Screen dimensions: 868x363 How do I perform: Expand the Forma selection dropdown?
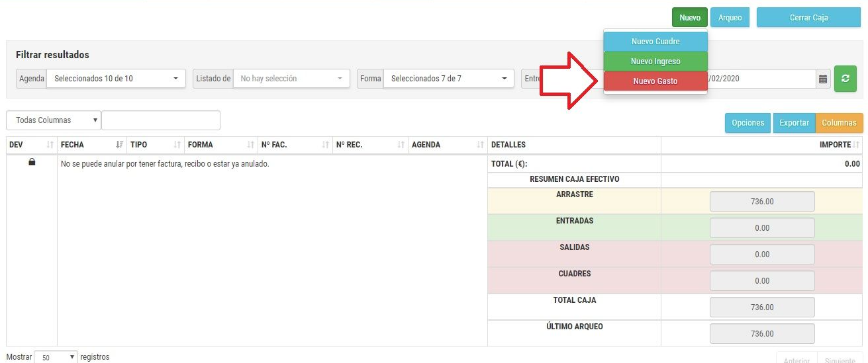click(x=448, y=79)
